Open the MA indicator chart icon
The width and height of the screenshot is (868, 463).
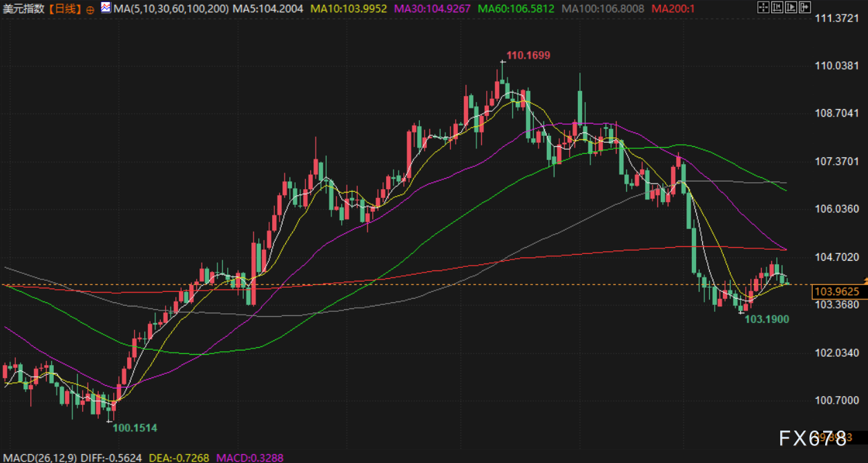105,8
